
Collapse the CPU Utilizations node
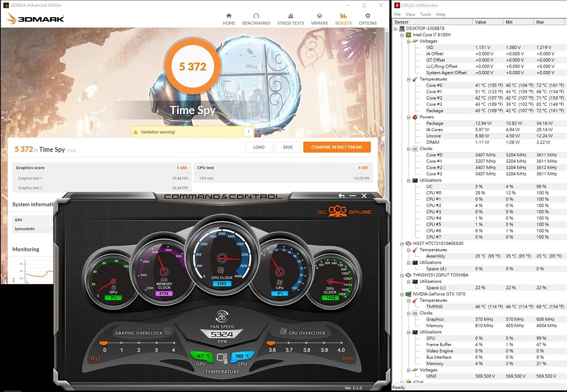pos(408,180)
